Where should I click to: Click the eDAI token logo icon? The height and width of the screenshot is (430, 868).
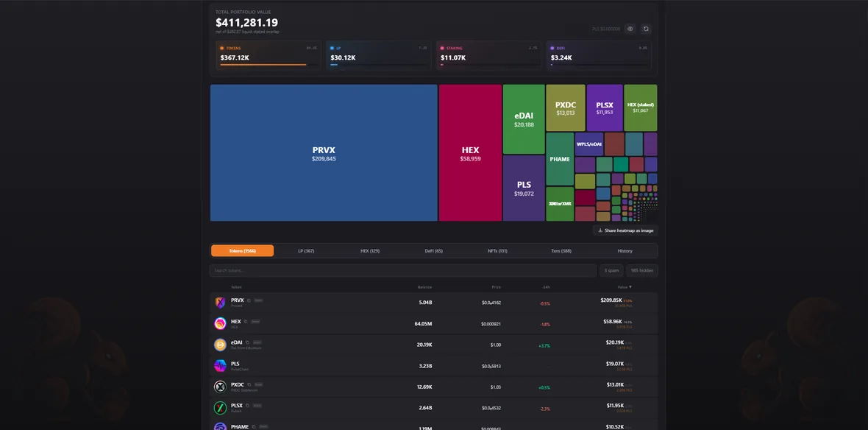point(221,345)
